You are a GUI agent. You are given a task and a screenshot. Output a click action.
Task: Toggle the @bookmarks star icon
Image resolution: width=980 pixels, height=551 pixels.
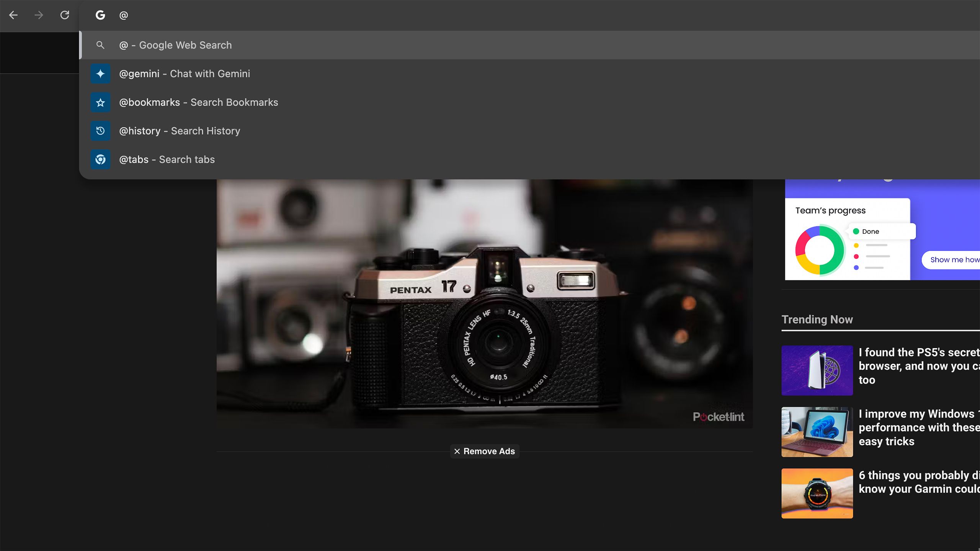click(x=100, y=102)
